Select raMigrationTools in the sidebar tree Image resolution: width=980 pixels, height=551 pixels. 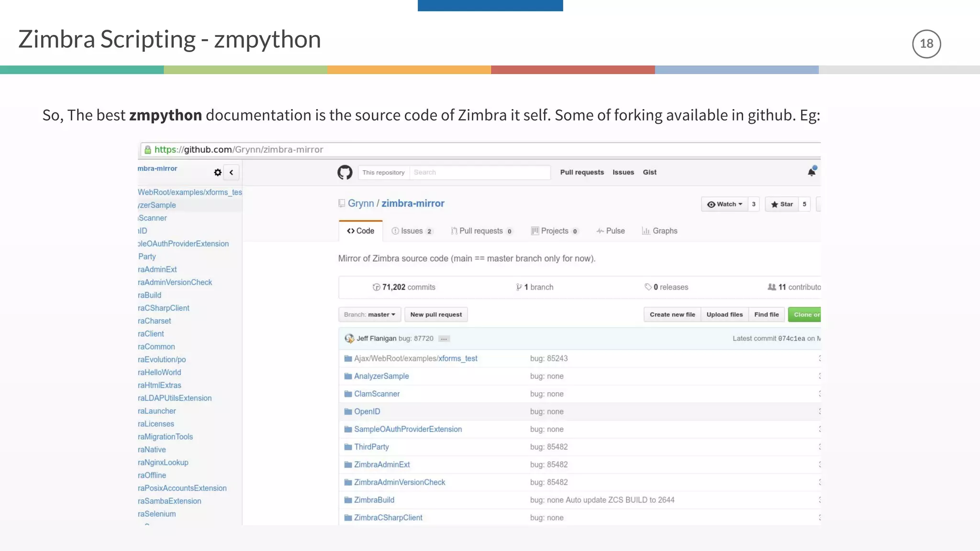pyautogui.click(x=166, y=437)
